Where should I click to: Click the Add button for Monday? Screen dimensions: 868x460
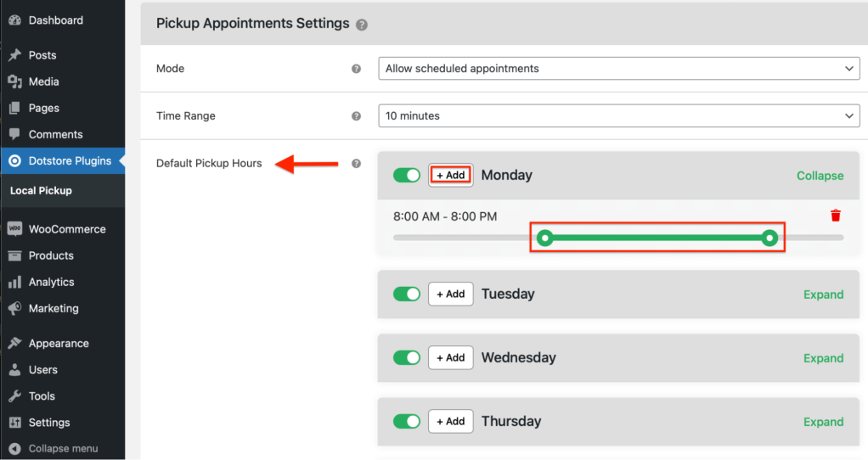[450, 175]
